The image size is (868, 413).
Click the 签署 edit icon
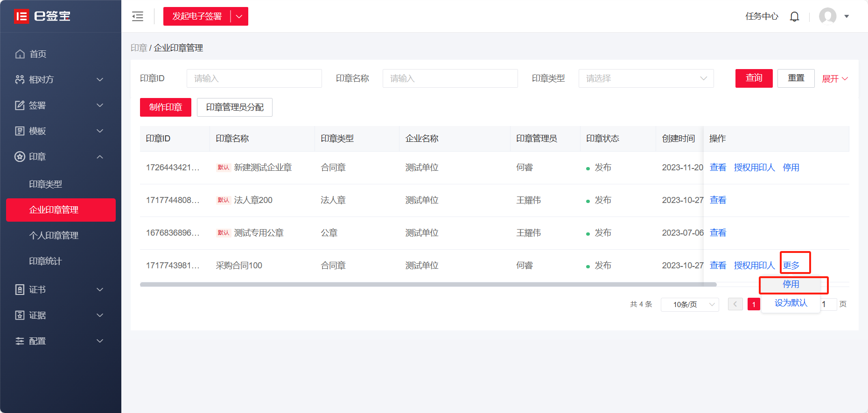pos(20,105)
